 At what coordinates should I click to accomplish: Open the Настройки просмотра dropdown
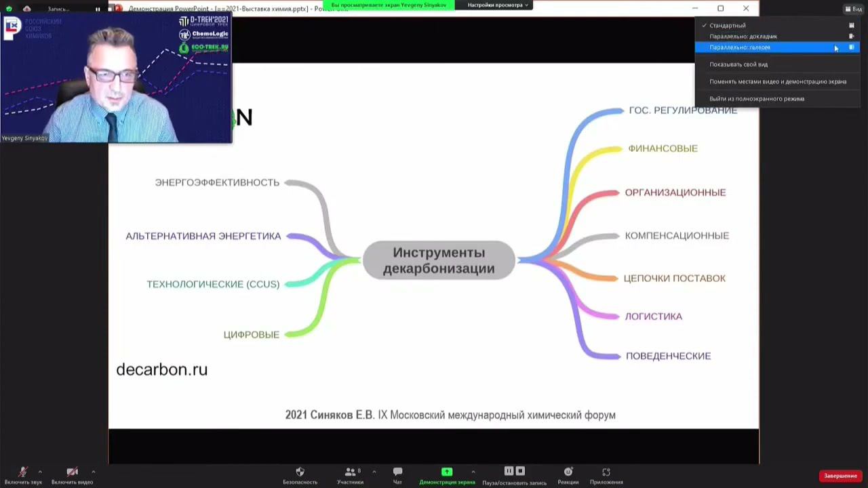tap(498, 5)
